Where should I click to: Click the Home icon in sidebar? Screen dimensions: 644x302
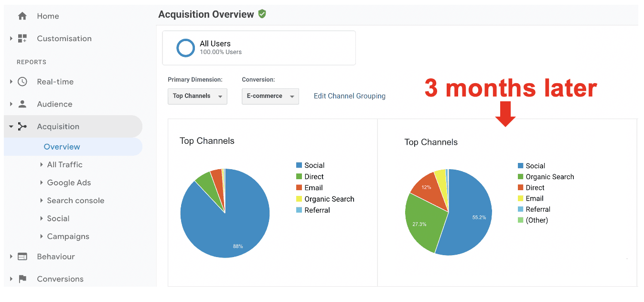(x=22, y=16)
